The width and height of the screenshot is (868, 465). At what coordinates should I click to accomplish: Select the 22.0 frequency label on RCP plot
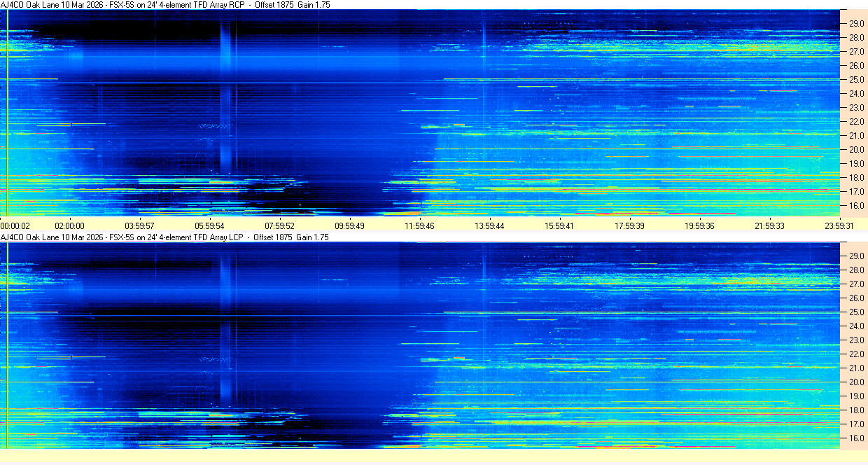(857, 121)
